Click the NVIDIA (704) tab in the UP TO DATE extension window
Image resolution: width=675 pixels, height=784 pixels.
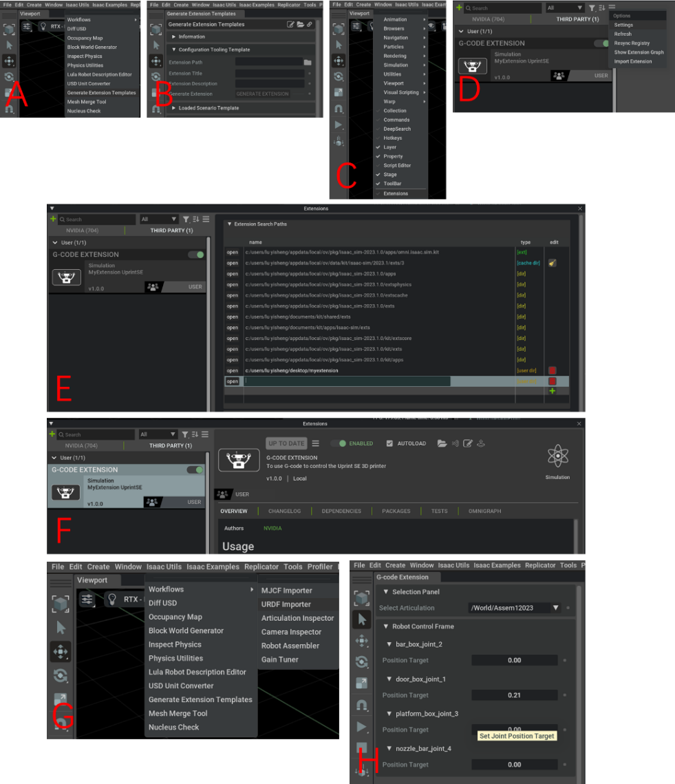(81, 445)
